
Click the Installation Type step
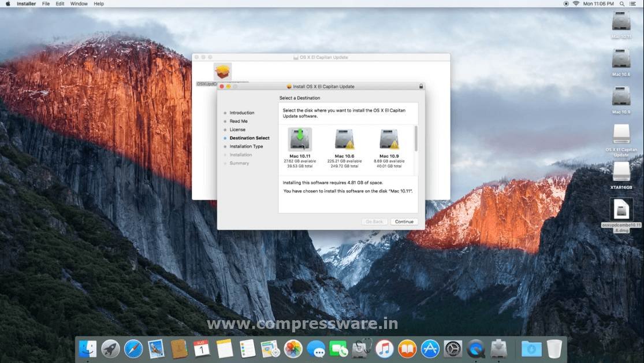pos(246,146)
